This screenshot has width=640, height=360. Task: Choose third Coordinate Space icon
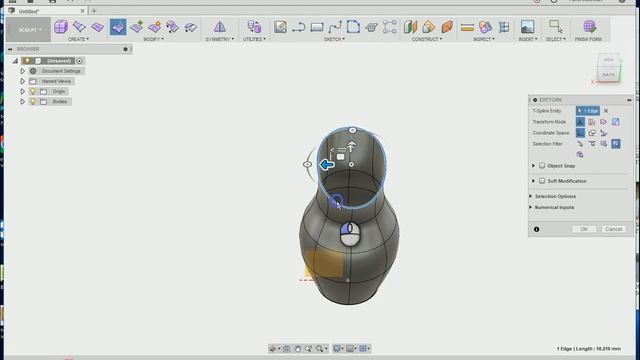pyautogui.click(x=604, y=133)
